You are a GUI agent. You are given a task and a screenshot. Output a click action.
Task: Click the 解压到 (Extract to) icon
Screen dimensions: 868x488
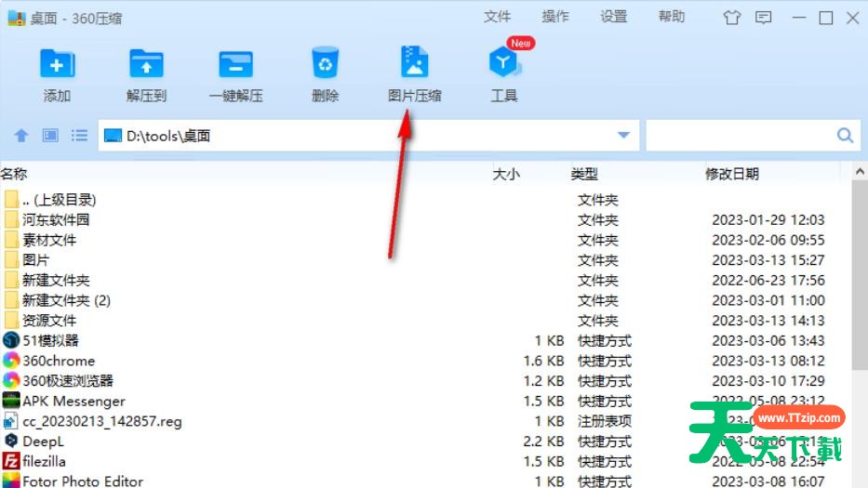(x=146, y=64)
